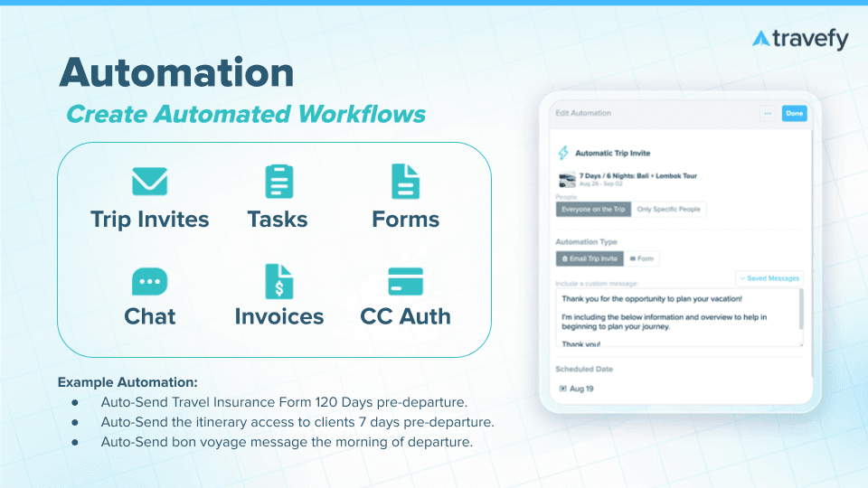Click the Travefy logo
This screenshot has width=868, height=488.
[800, 39]
